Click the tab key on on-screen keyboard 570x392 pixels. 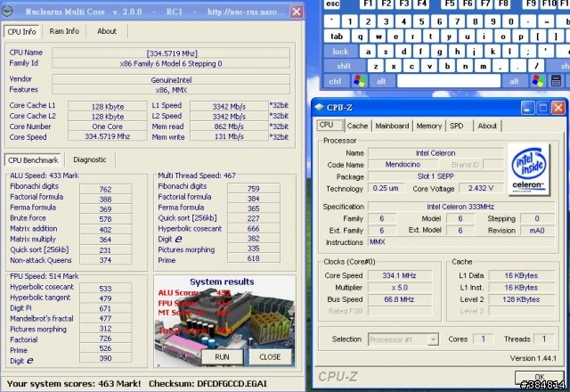tap(337, 37)
